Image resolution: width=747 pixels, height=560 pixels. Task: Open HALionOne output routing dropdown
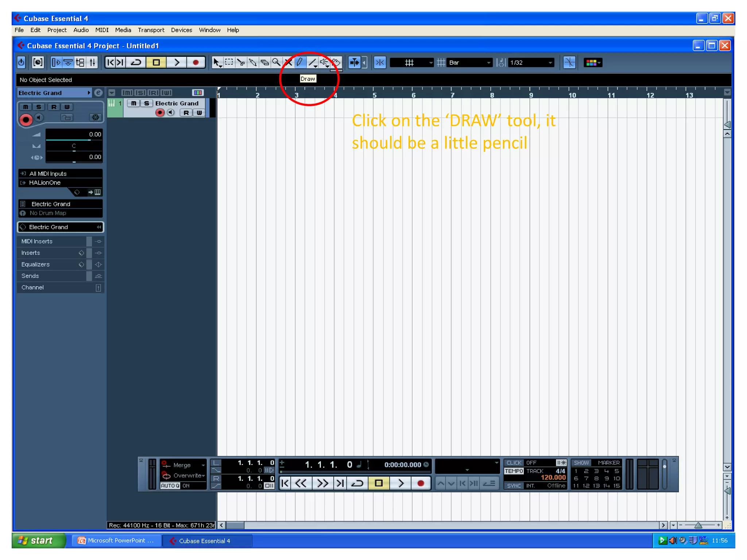click(61, 183)
